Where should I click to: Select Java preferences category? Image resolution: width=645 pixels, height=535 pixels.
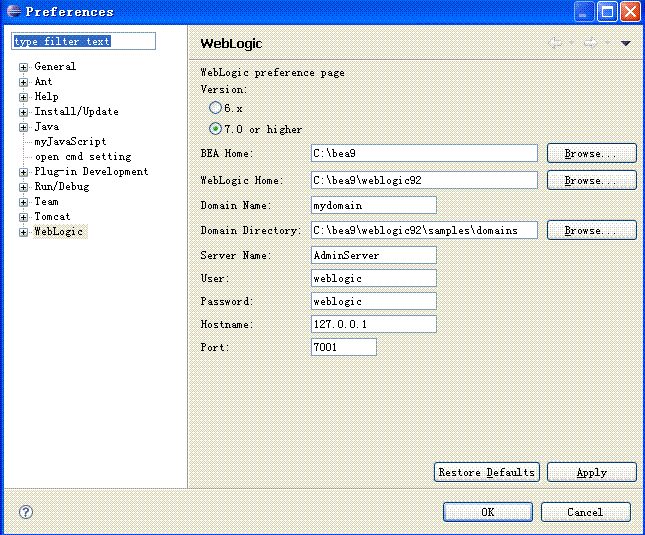[46, 126]
